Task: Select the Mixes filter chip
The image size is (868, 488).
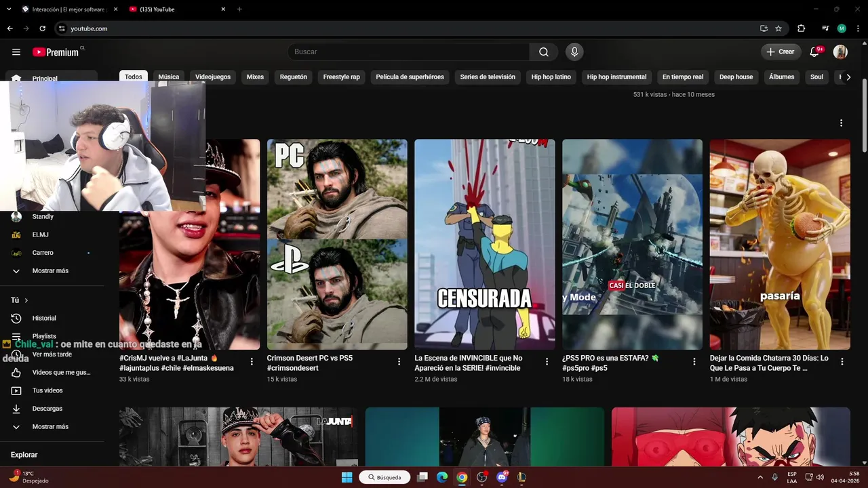Action: coord(255,77)
